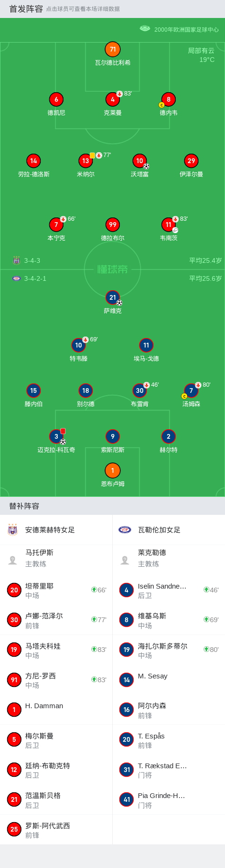The image size is (225, 868).
Task: Click the 3-4-3 formation team crest
Action: coord(17,260)
